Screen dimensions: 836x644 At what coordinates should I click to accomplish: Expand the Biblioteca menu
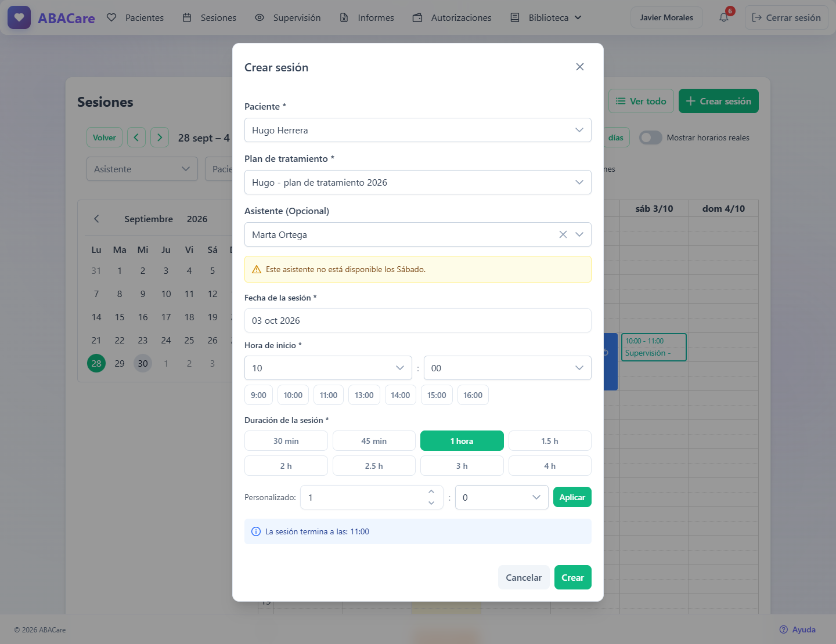546,17
